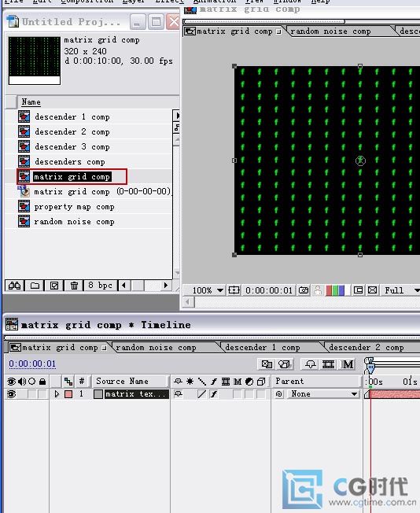The width and height of the screenshot is (420, 513).
Task: Click Project panel scroll-right arrow
Action: (x=165, y=286)
